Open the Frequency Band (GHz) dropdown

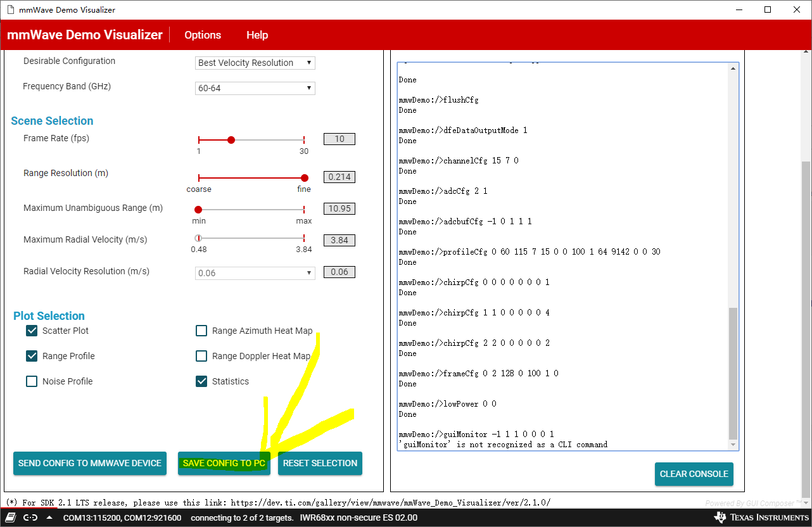tap(255, 88)
